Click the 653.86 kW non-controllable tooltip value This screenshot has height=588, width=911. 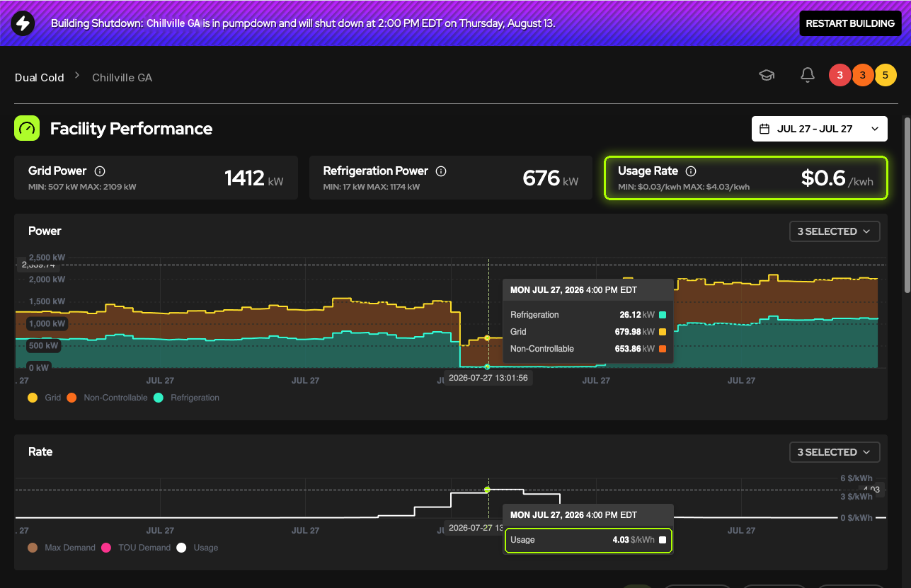(x=635, y=349)
